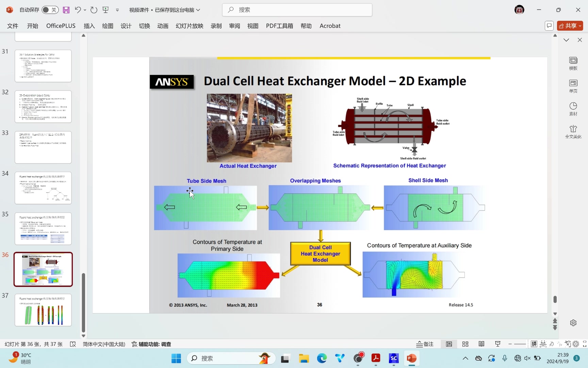Image resolution: width=588 pixels, height=368 pixels.
Task: Click the Redo icon
Action: [94, 10]
